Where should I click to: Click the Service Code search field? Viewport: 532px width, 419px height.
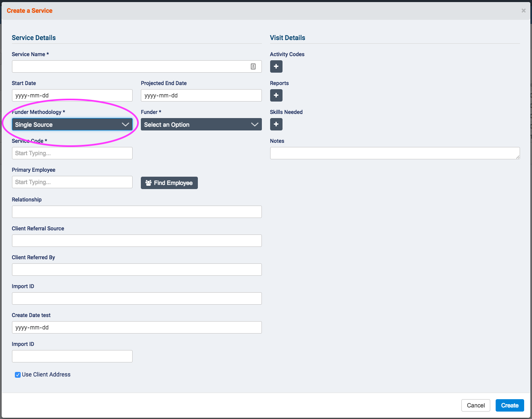tap(72, 153)
